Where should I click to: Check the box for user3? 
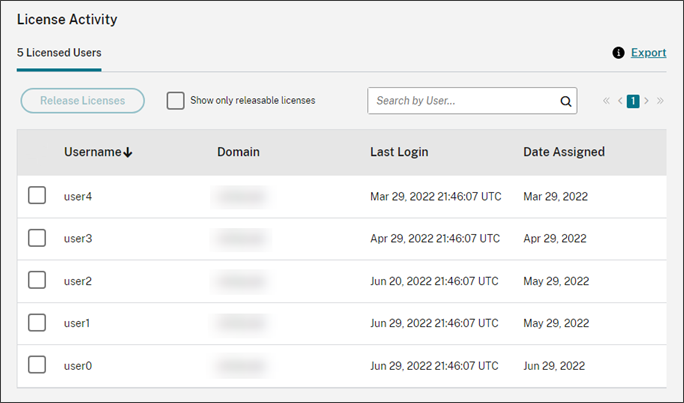37,238
